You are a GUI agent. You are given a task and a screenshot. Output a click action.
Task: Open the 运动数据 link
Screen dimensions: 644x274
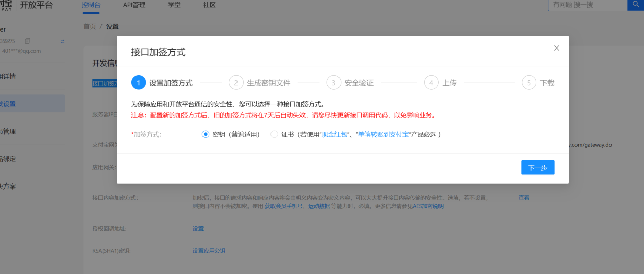coord(319,206)
